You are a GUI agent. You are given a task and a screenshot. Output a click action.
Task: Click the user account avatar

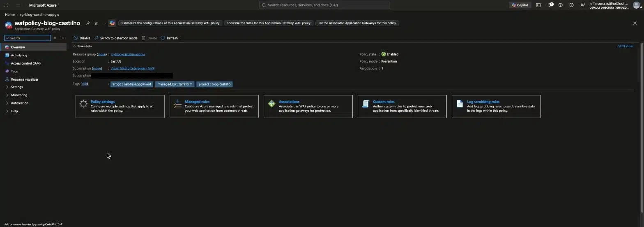636,5
